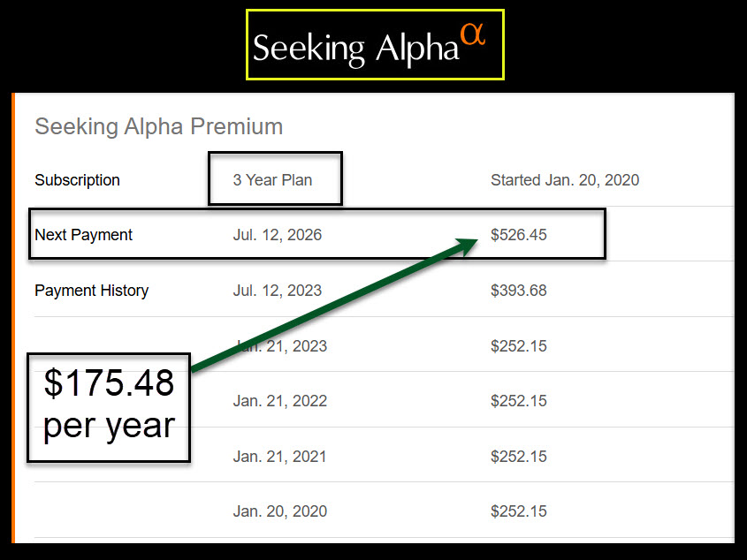Select the Next Payment label

[83, 235]
